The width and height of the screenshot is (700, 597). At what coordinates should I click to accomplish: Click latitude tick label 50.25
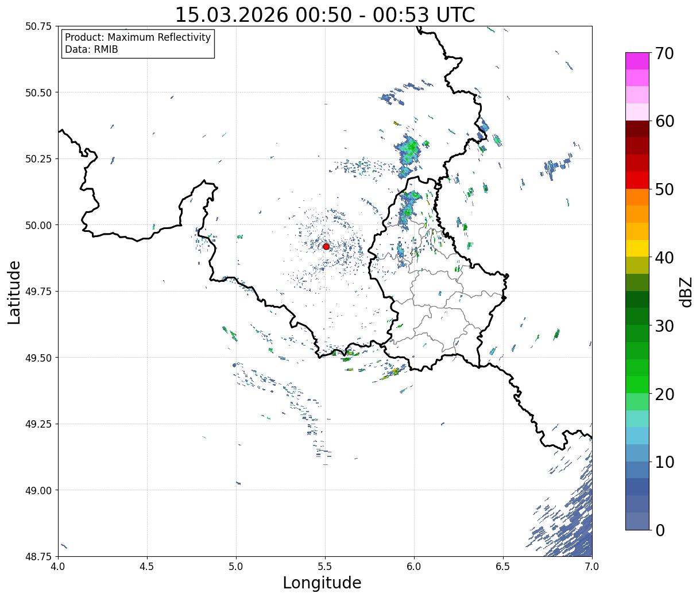coord(38,159)
